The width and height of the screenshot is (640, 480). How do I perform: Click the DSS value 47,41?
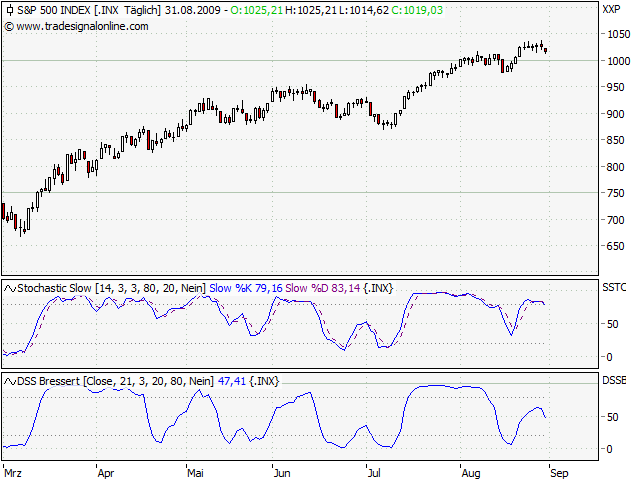pos(232,382)
